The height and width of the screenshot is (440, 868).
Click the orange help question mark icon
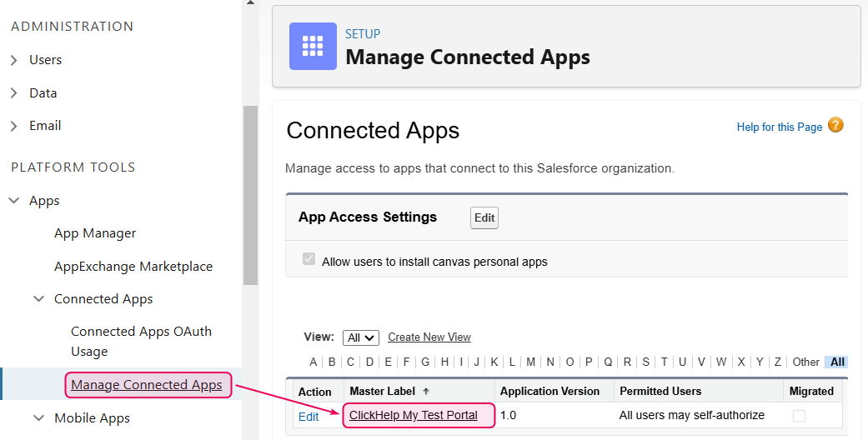coord(835,125)
